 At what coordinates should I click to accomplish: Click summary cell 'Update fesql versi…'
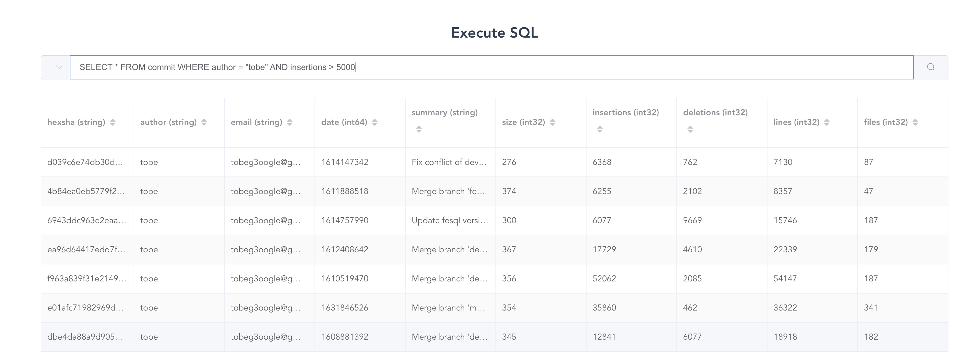click(449, 220)
